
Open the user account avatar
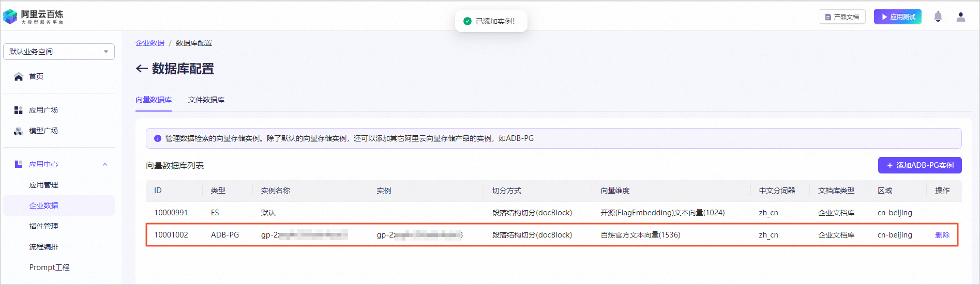point(960,17)
